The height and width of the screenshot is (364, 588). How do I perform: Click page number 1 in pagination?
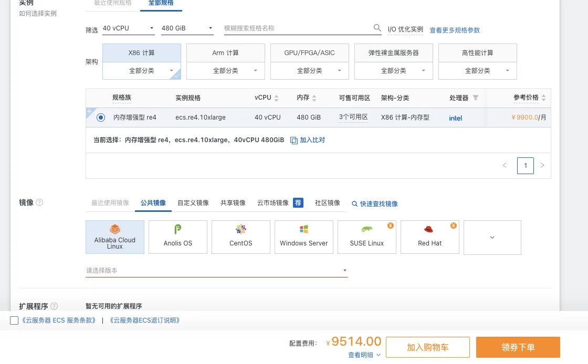click(x=526, y=165)
